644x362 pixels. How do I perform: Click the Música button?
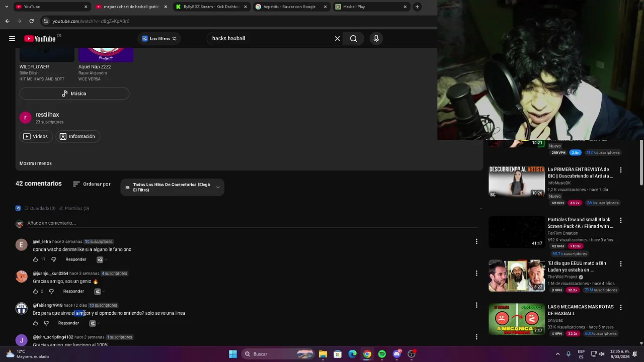pyautogui.click(x=74, y=94)
